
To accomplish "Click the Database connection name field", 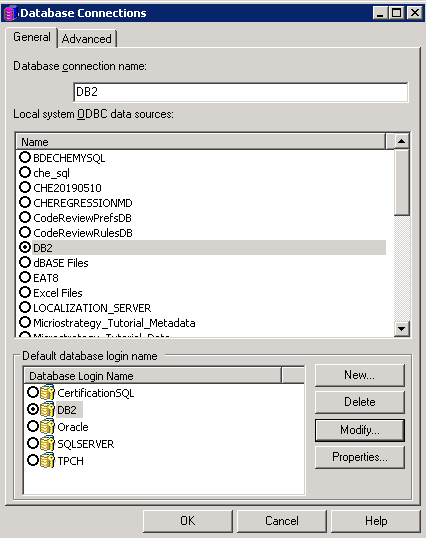I will coord(241,92).
